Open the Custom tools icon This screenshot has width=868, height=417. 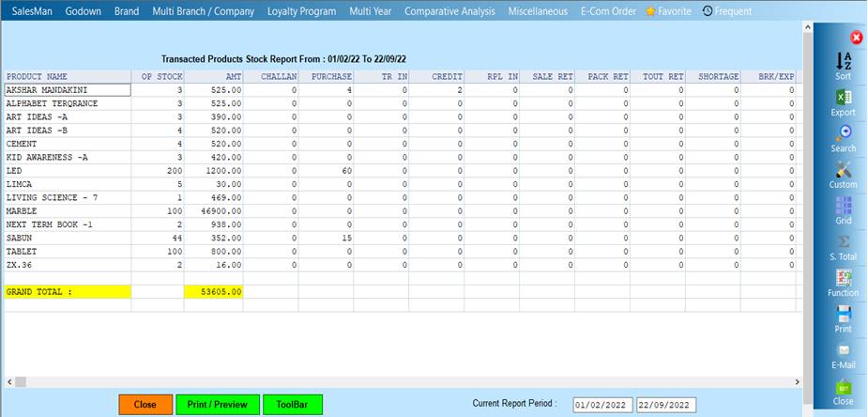843,170
